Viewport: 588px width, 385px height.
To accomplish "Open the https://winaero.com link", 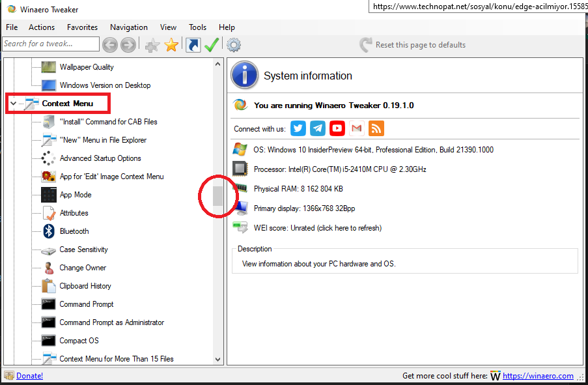I will coord(538,376).
